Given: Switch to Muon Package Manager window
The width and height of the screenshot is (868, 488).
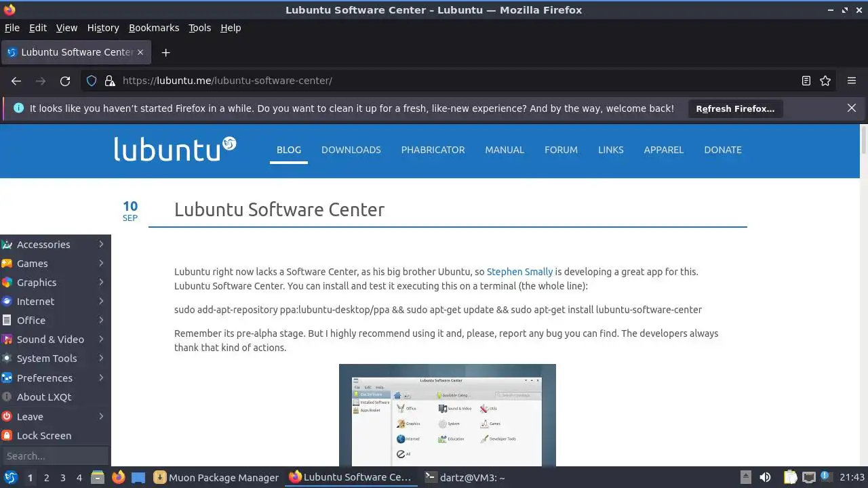Looking at the screenshot, I should pyautogui.click(x=216, y=477).
